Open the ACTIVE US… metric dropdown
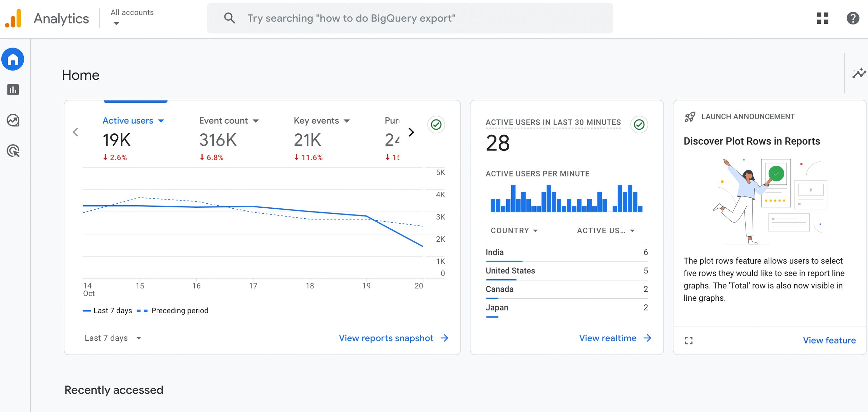 click(x=606, y=230)
